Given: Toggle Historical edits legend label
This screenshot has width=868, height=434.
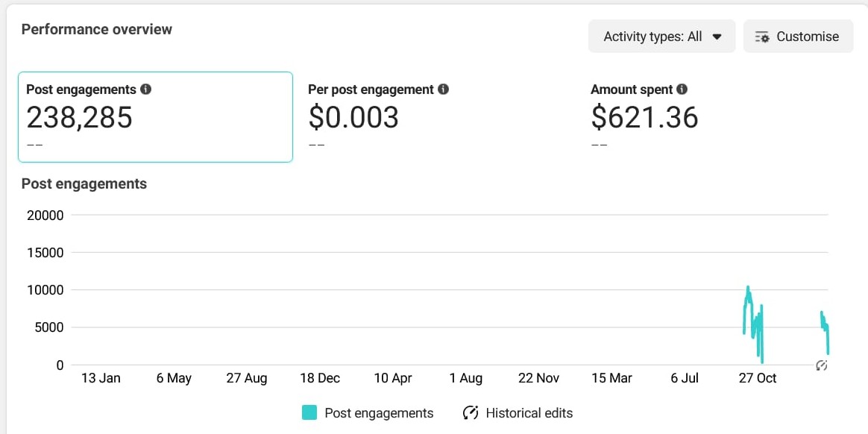Looking at the screenshot, I should tap(529, 413).
